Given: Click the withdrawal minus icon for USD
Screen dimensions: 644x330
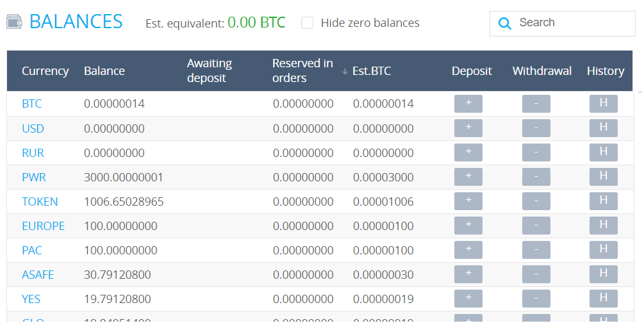Looking at the screenshot, I should tap(536, 128).
